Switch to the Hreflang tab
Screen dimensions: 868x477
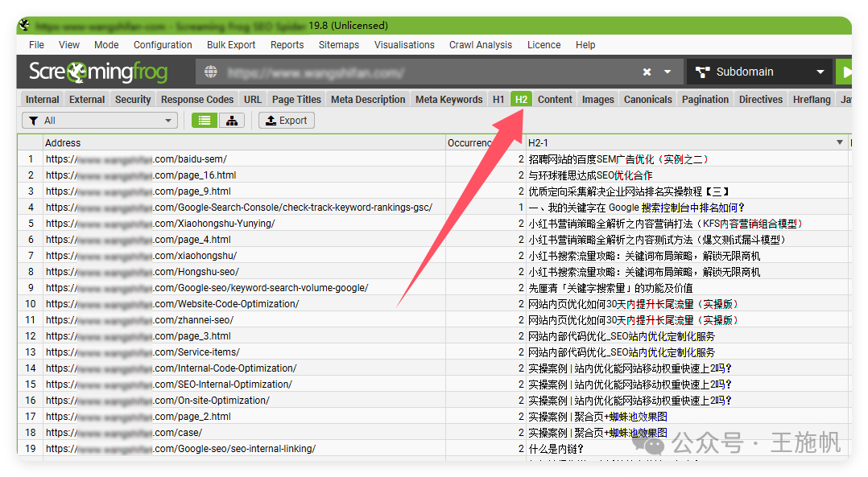(812, 100)
